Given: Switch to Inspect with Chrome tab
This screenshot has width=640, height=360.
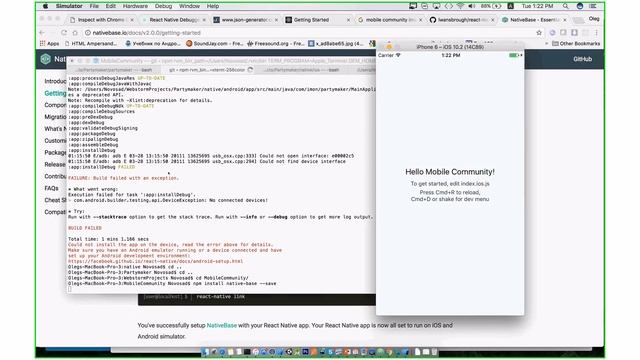Looking at the screenshot, I should click(102, 20).
